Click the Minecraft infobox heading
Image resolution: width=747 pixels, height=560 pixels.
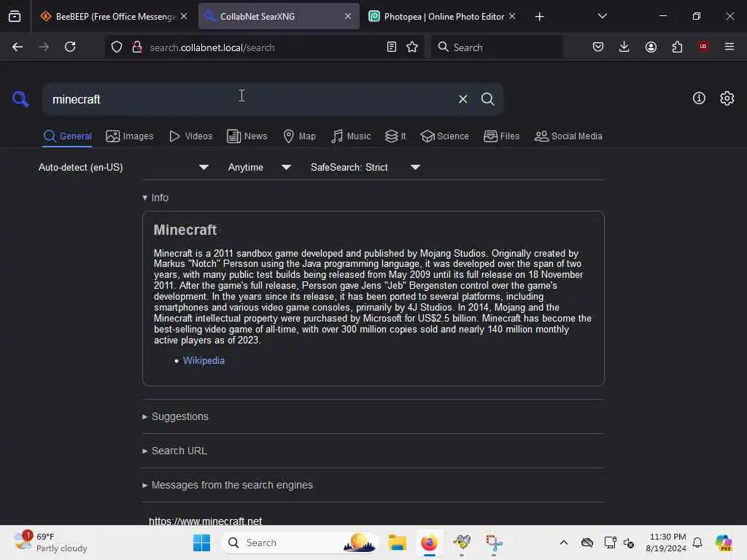coord(185,230)
